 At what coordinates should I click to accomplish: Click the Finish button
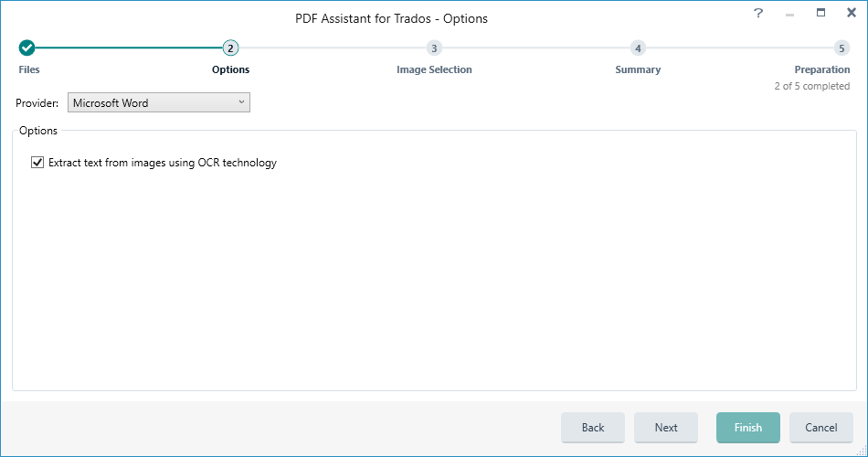point(748,428)
